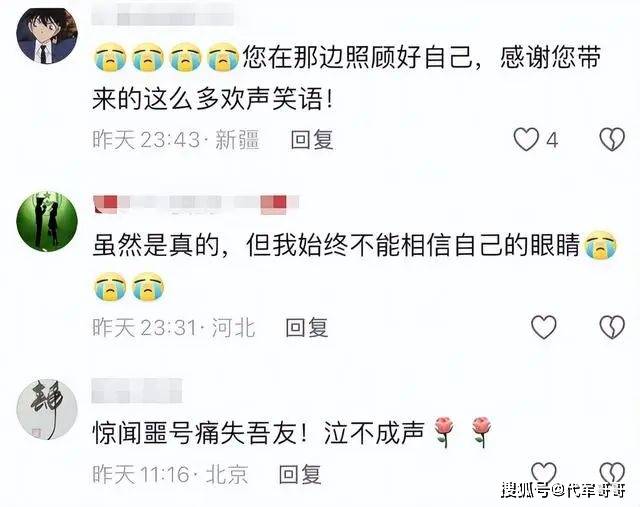Viewport: 640px width, 507px height.
Task: Click the like count 4
Action: click(552, 140)
